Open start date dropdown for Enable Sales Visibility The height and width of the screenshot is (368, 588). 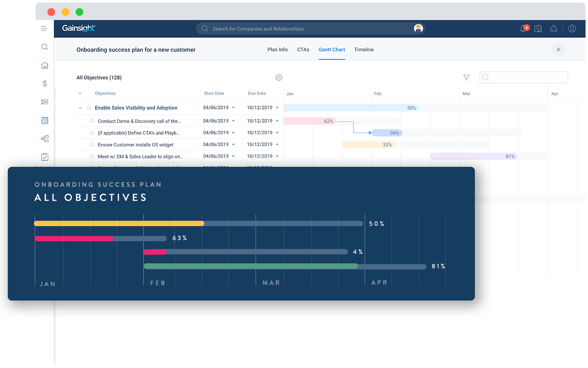pyautogui.click(x=233, y=108)
